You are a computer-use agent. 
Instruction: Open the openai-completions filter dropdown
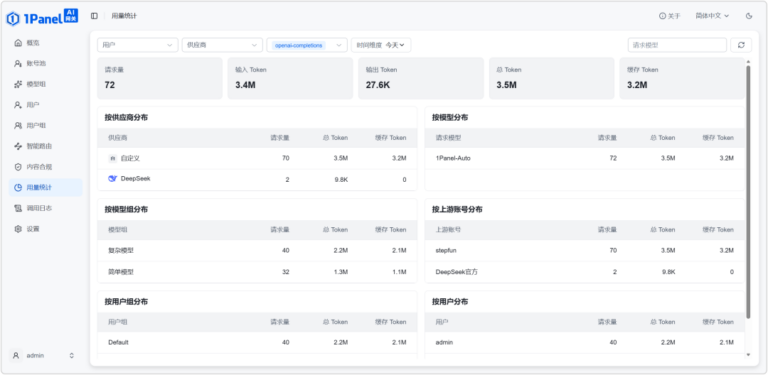point(307,45)
